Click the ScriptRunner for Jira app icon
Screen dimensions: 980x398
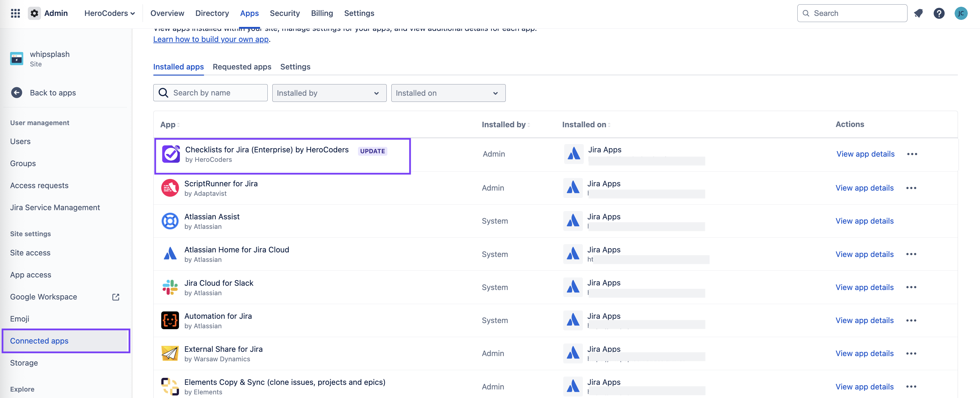click(170, 188)
